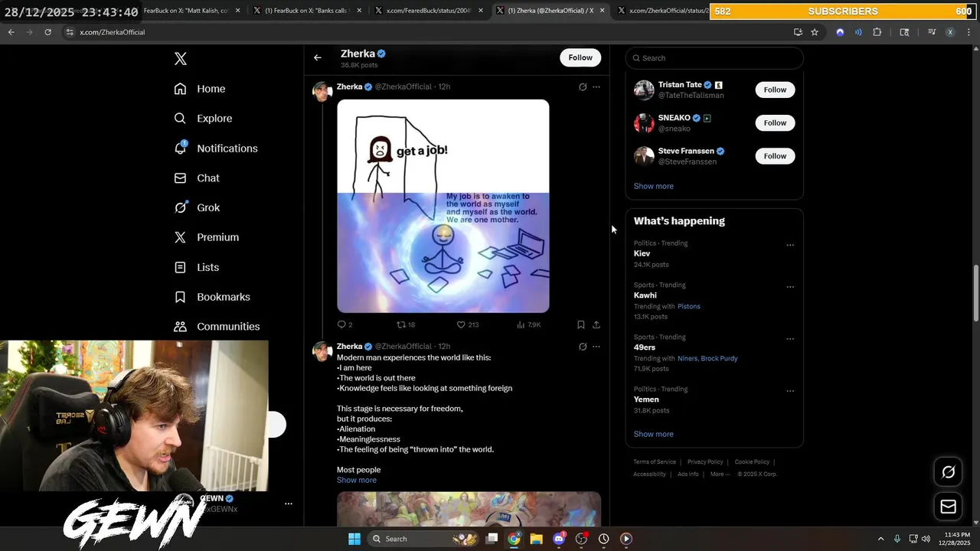
Task: Open Lists in sidebar
Action: click(197, 267)
